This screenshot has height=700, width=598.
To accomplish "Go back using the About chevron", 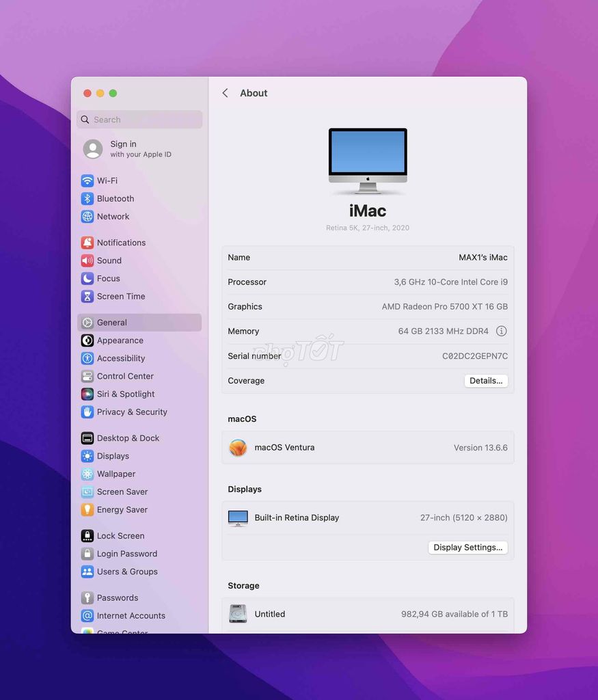I will pos(226,93).
